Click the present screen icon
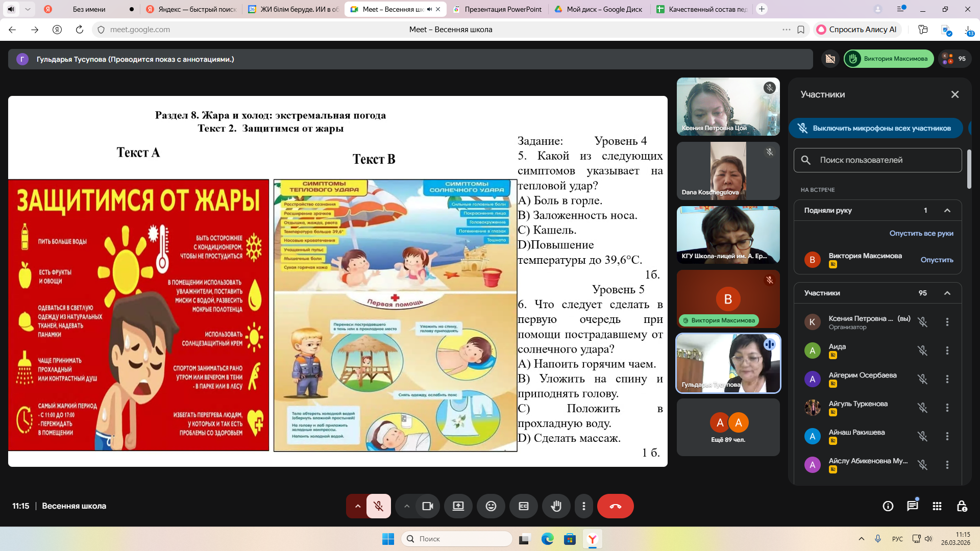The height and width of the screenshot is (551, 980). 458,506
